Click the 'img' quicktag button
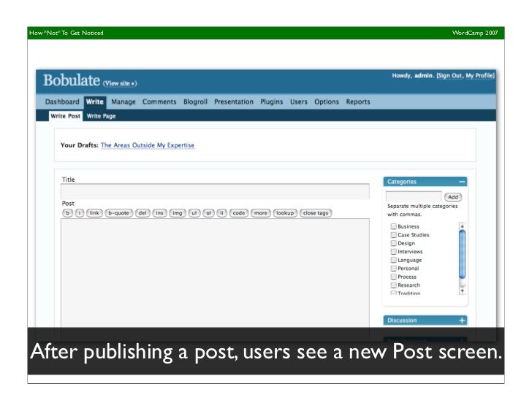 pos(177,213)
